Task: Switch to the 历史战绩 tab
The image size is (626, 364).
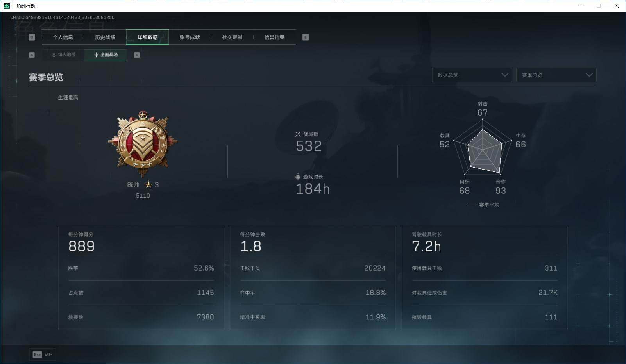Action: [x=105, y=37]
